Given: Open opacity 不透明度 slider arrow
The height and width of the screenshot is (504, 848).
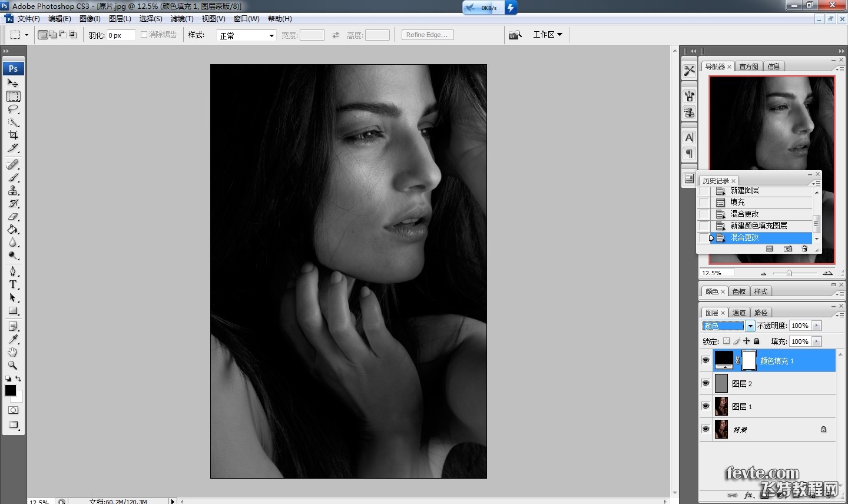Looking at the screenshot, I should 816,326.
